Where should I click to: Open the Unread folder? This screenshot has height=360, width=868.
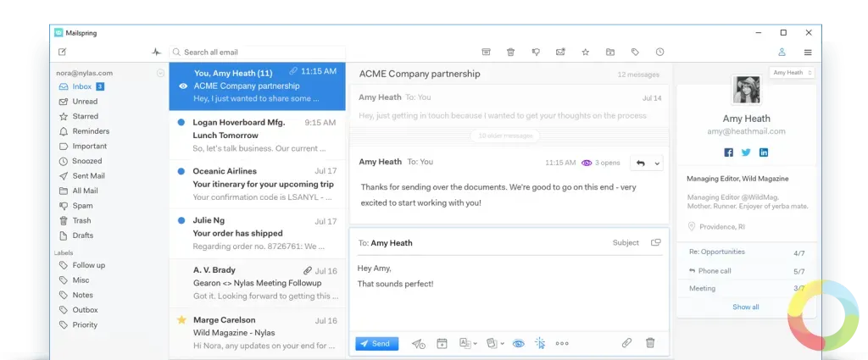pos(78,101)
